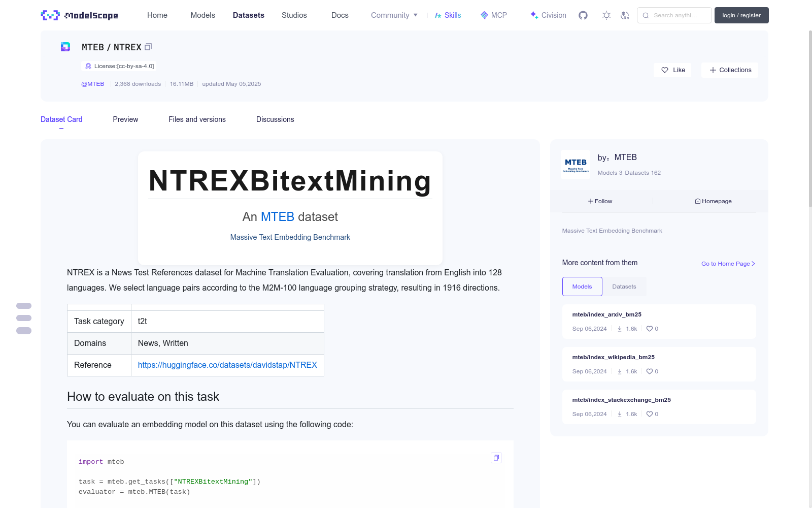812x508 pixels.
Task: Focus the search input field
Action: (x=674, y=15)
